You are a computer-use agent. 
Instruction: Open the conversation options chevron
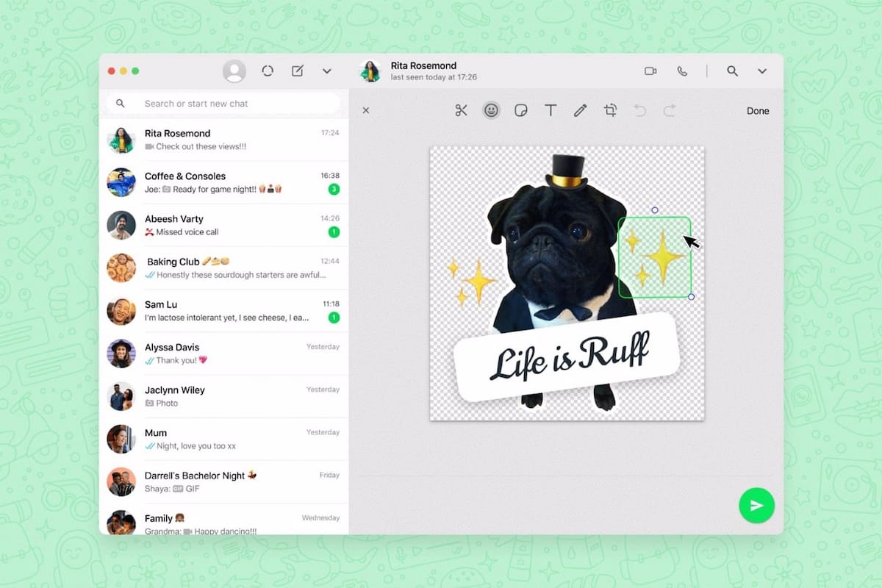762,71
